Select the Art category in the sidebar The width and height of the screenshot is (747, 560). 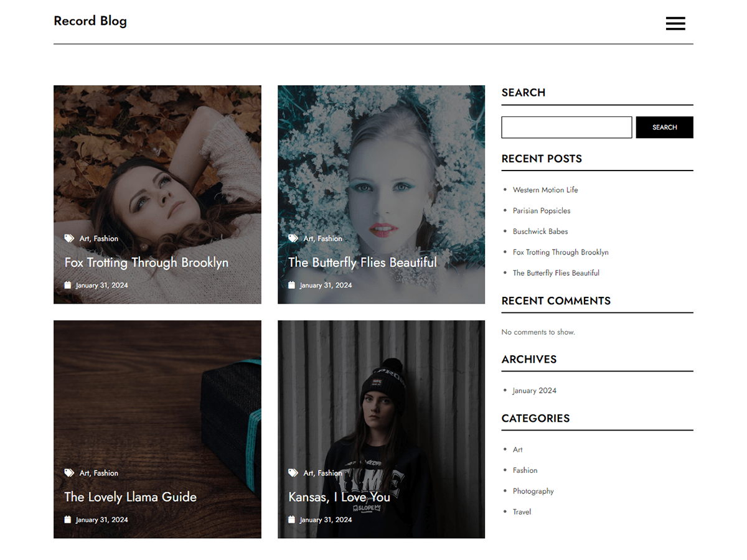517,449
